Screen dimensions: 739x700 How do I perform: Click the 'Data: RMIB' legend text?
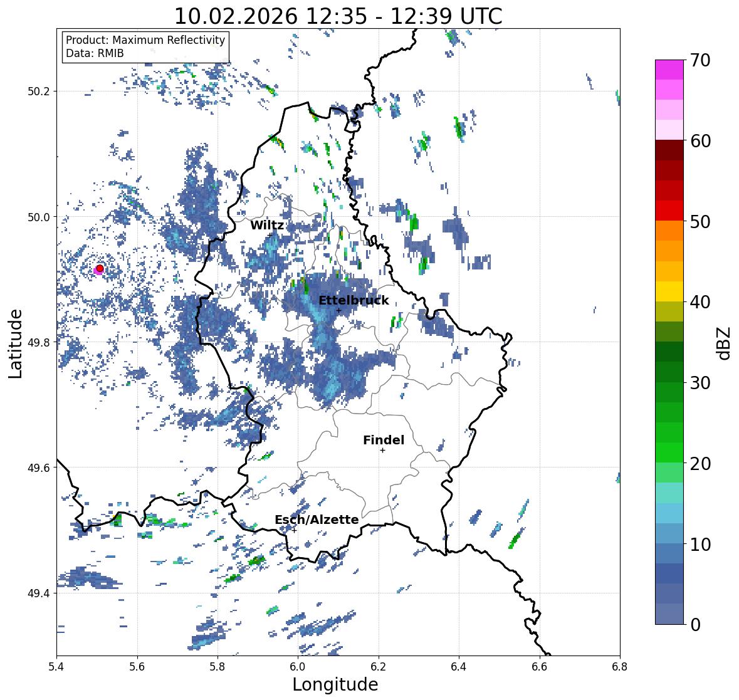[95, 53]
